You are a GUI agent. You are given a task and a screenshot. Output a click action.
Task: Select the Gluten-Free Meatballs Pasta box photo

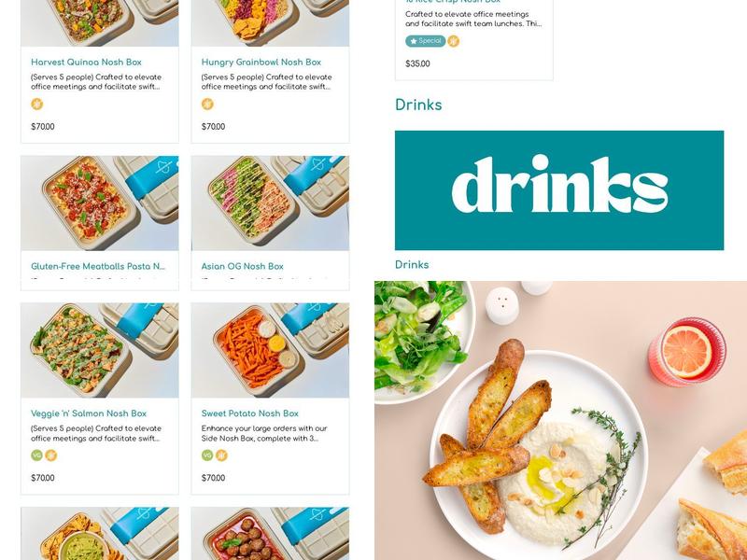[x=100, y=203]
